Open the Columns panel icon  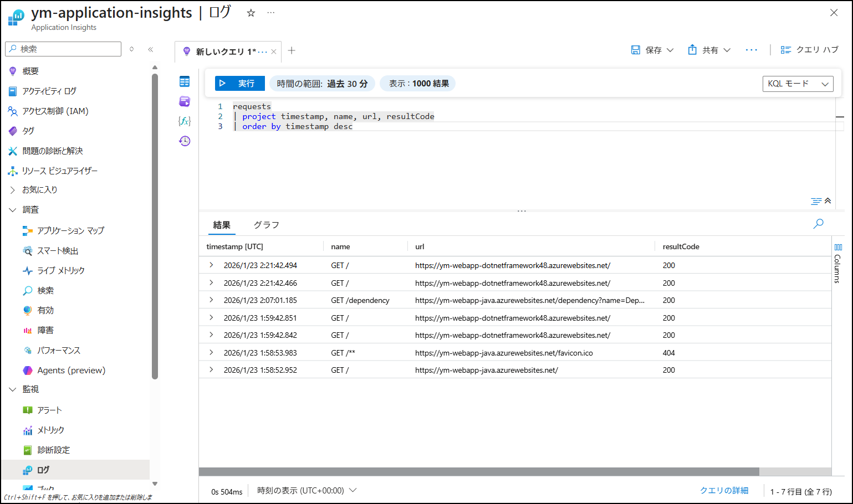(x=838, y=247)
